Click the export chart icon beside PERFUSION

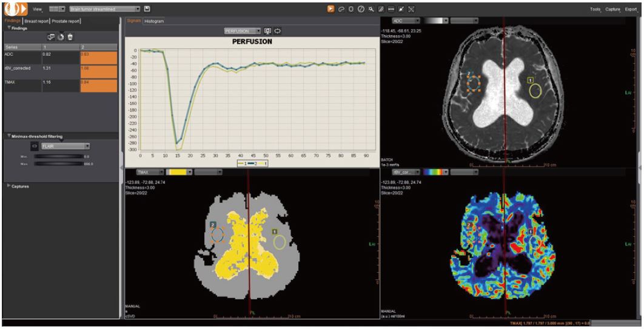tap(267, 31)
